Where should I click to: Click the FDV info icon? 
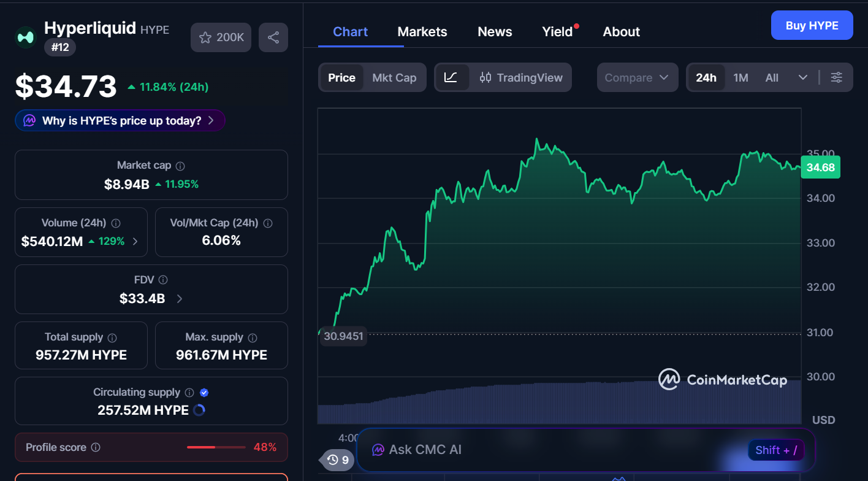pyautogui.click(x=163, y=280)
